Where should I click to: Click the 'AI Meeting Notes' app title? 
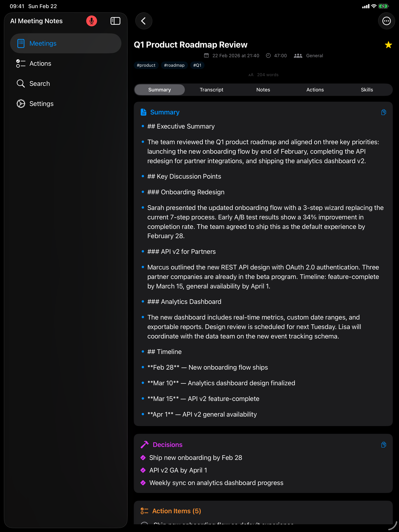(x=36, y=21)
